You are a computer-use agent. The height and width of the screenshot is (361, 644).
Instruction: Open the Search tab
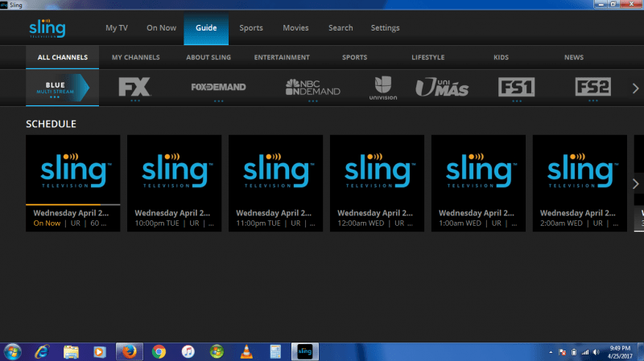(341, 28)
